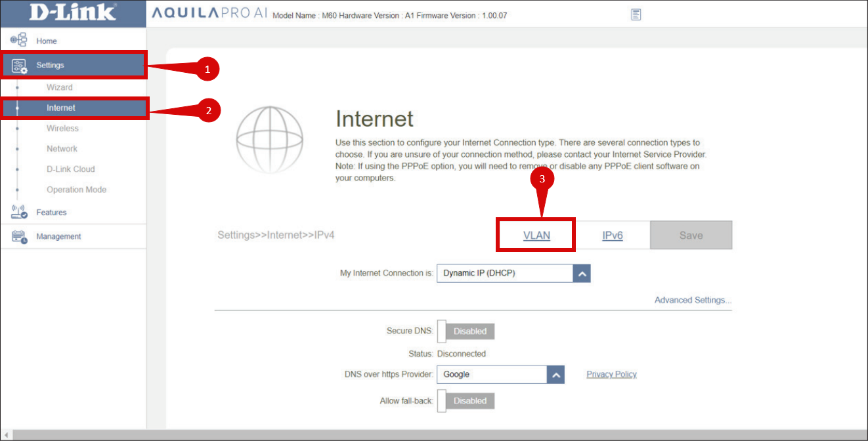868x441 pixels.
Task: Toggle the Allow fall-back switch
Action: (x=466, y=401)
